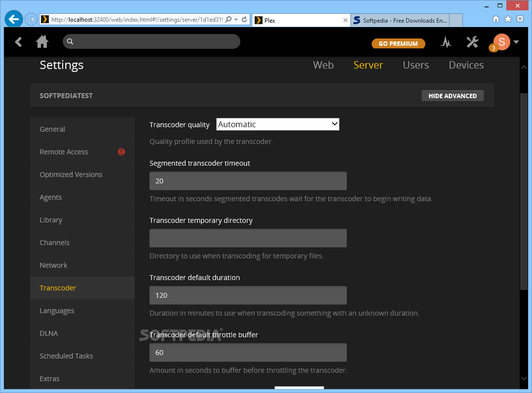Image resolution: width=532 pixels, height=393 pixels.
Task: Open Remote Access settings
Action: pyautogui.click(x=82, y=152)
